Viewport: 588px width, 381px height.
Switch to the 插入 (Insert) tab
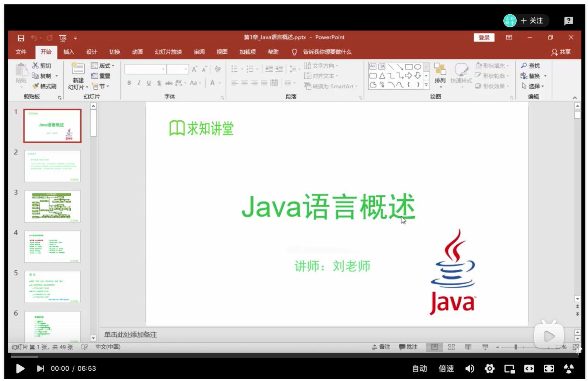click(68, 52)
